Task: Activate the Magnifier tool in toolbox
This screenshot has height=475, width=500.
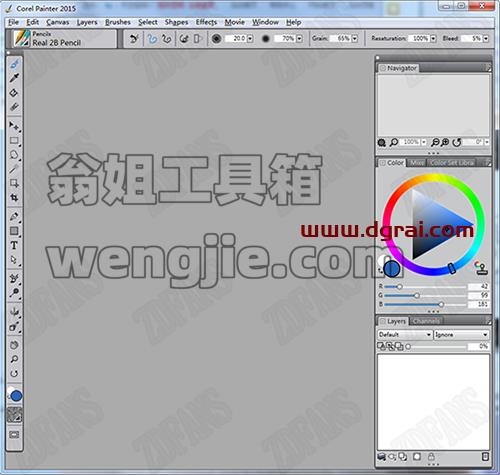Action: (14, 359)
